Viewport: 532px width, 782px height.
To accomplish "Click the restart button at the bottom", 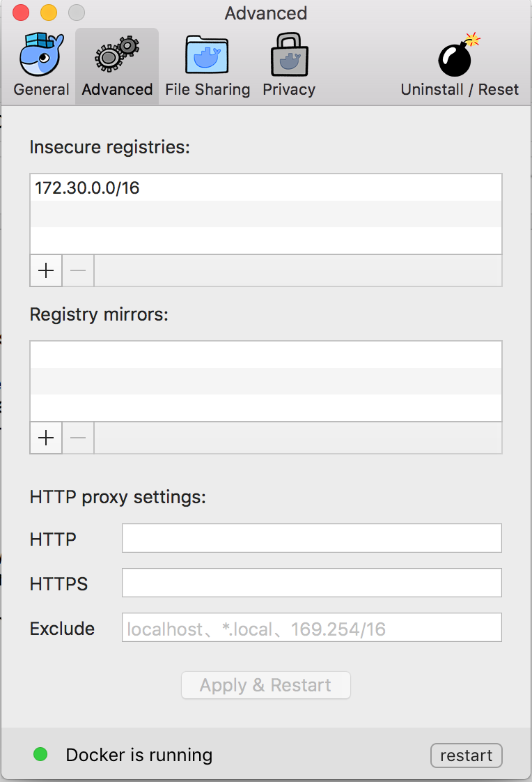I will coord(466,755).
